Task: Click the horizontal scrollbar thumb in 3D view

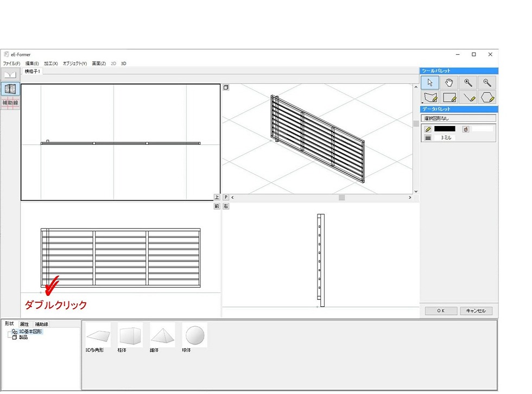Action: [341, 198]
